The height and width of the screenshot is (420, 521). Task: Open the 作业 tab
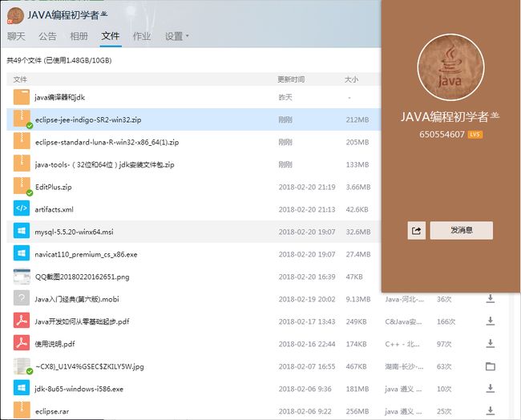142,36
